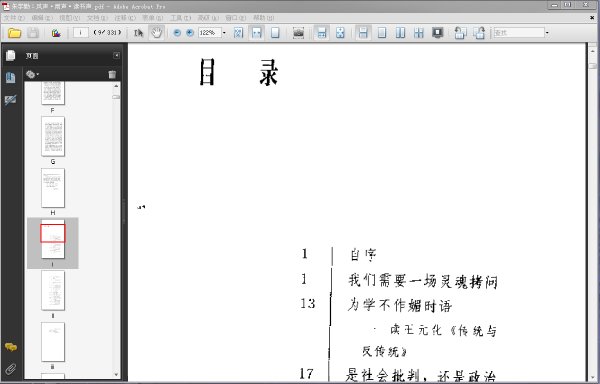This screenshot has width=600, height=384.
Task: Select two-up continuous layout icon
Action: pyautogui.click(x=419, y=33)
